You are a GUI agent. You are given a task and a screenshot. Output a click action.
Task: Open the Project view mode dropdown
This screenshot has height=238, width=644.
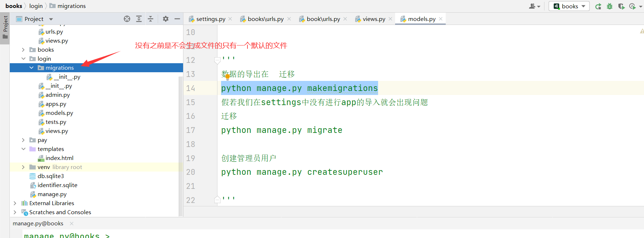coord(51,19)
